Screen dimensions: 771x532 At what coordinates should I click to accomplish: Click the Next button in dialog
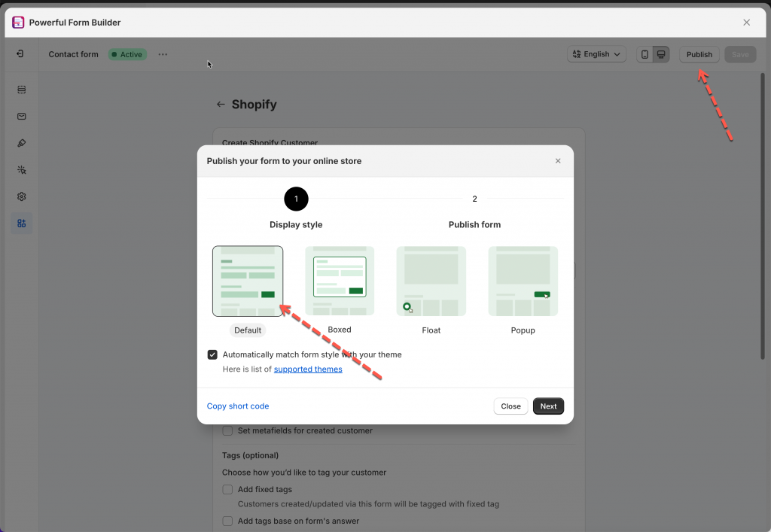pos(548,406)
